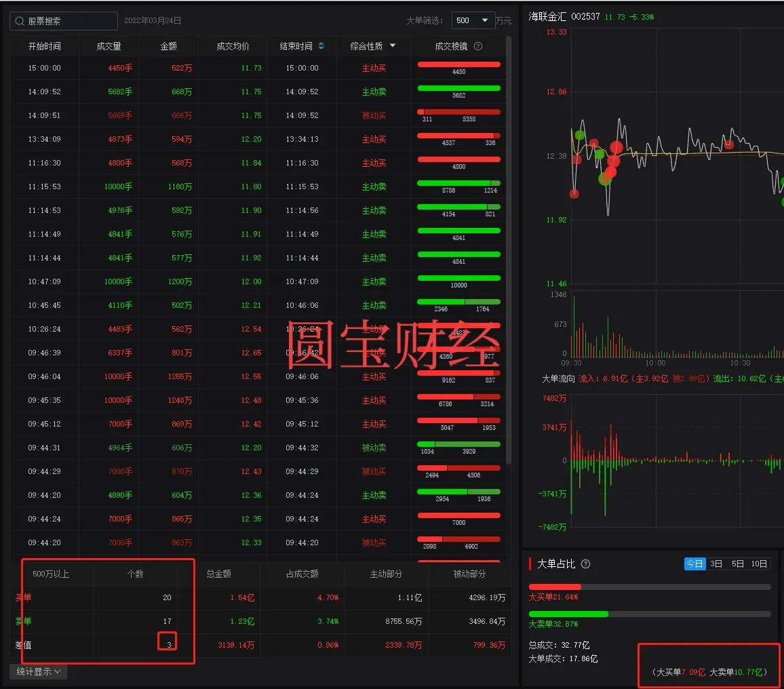Image resolution: width=784 pixels, height=689 pixels.
Task: Select the 今日 tab
Action: tap(694, 564)
